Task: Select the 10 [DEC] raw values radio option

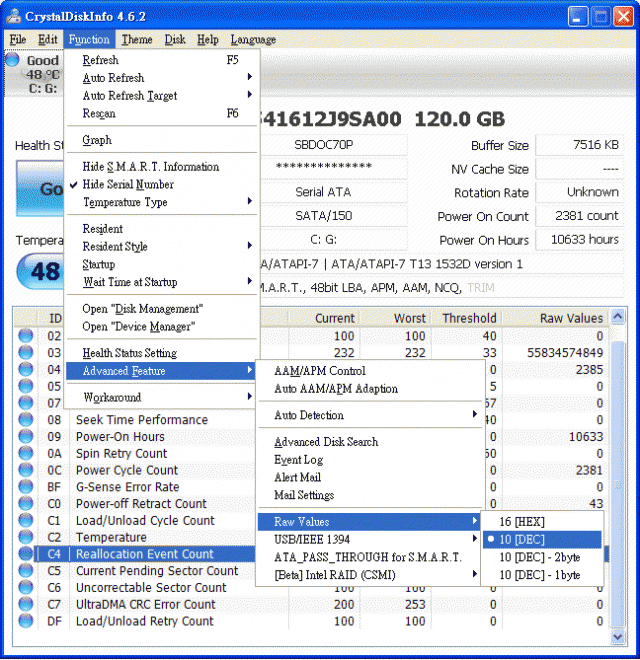Action: coord(541,540)
